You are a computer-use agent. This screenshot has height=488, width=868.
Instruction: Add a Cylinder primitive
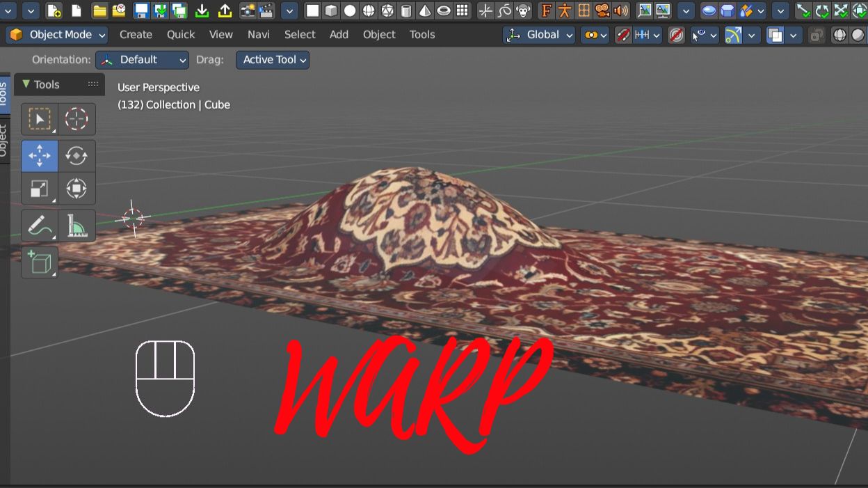tap(406, 10)
